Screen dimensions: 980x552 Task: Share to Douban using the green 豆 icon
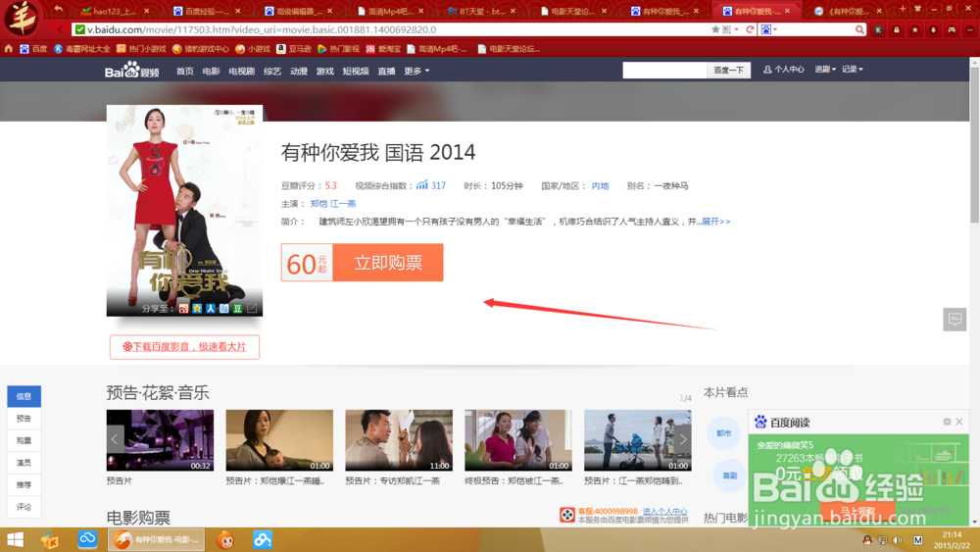(x=237, y=308)
